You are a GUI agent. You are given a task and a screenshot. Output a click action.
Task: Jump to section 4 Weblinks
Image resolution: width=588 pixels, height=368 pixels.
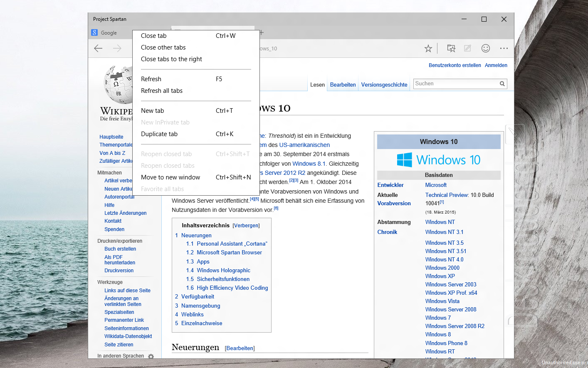click(x=189, y=314)
